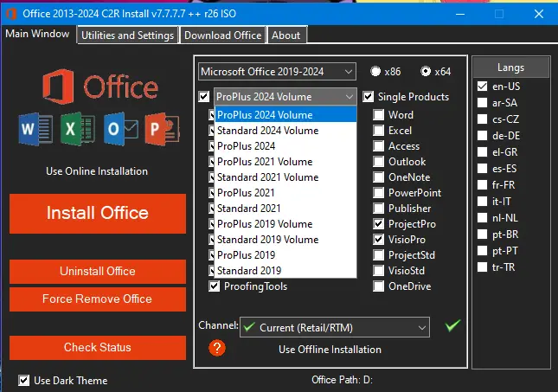Viewport: 558px width, 392px height.
Task: Enable the fr-FR language checkbox
Action: coord(482,185)
